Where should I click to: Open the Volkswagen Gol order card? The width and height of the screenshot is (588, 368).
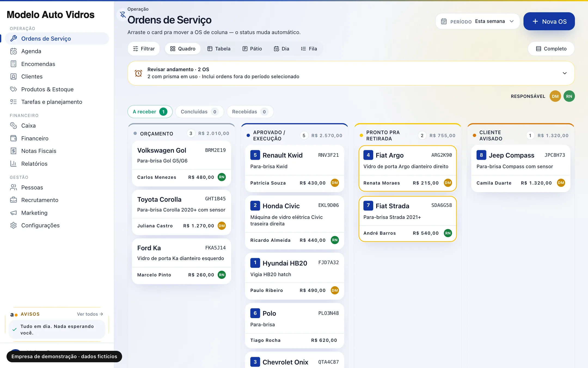[182, 164]
